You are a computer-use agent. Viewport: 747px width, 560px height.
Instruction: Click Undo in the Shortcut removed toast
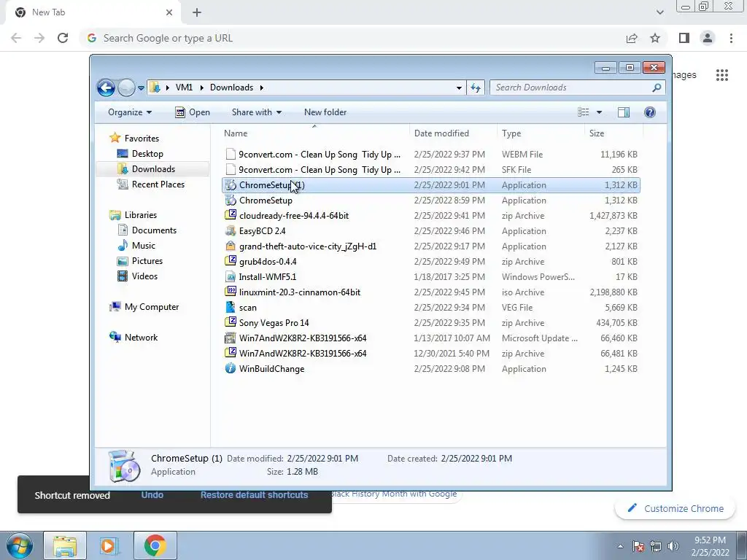pos(152,495)
